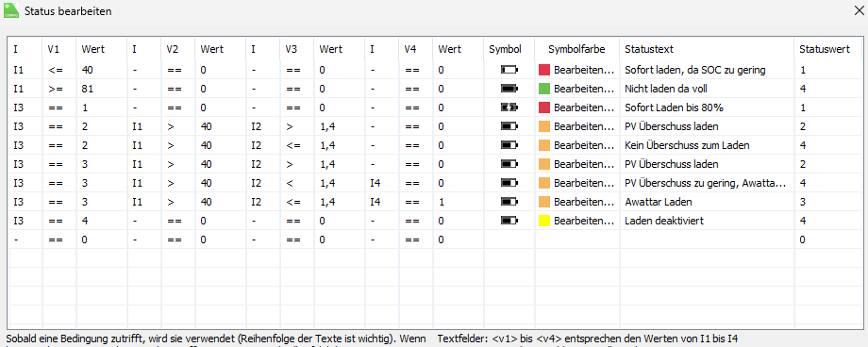
Task: Click battery symbol in 'Awattar Laden' row
Action: coord(509,202)
